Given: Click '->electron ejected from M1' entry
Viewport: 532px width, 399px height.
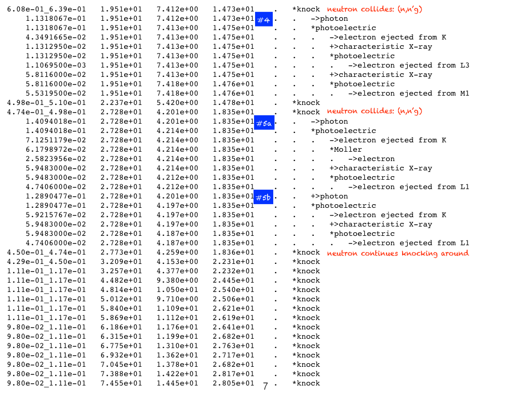Looking at the screenshot, I should point(408,94).
